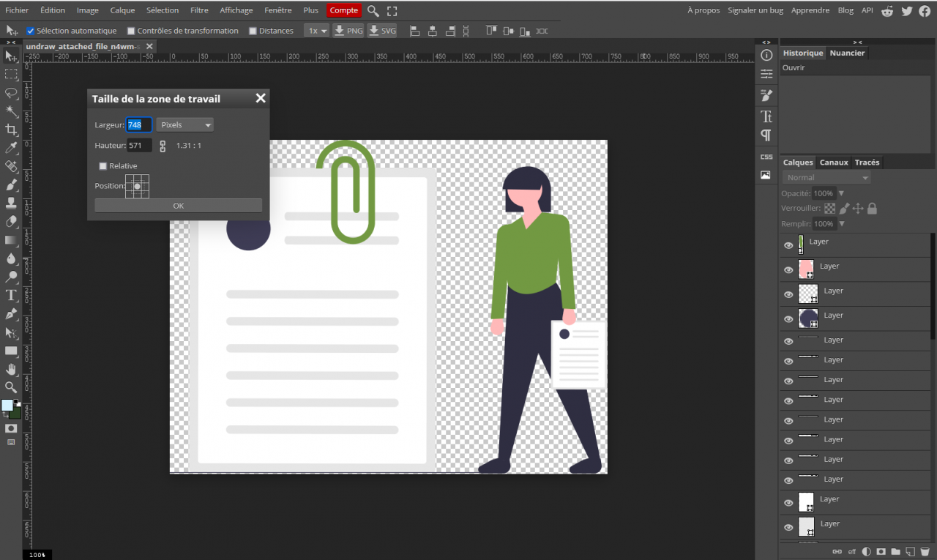Click OK in canvas size dialog

pyautogui.click(x=178, y=206)
